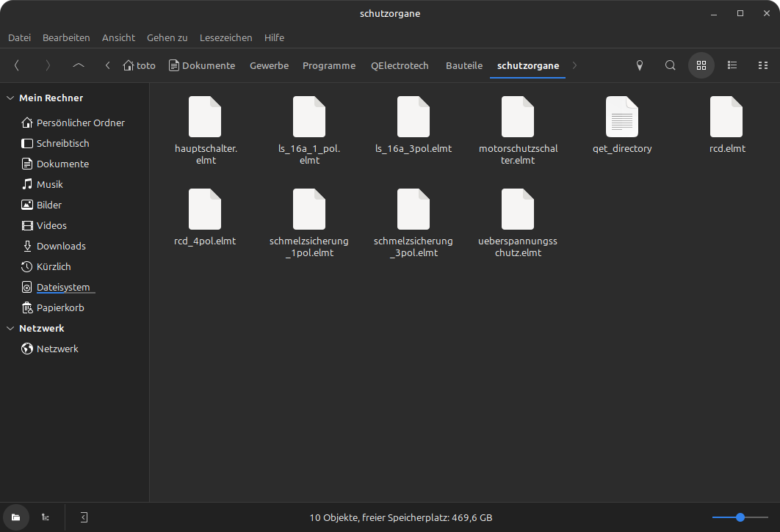Jump to QElectrotech in path bar
This screenshot has width=780, height=532.
click(x=400, y=65)
